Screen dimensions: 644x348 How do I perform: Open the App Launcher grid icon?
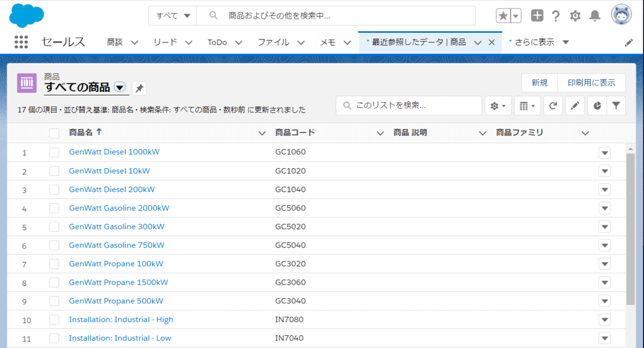point(21,42)
